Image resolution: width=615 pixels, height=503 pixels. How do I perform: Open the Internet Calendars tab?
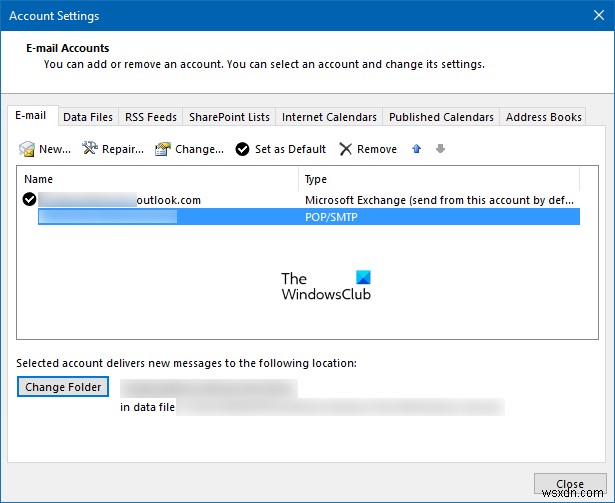coord(329,117)
